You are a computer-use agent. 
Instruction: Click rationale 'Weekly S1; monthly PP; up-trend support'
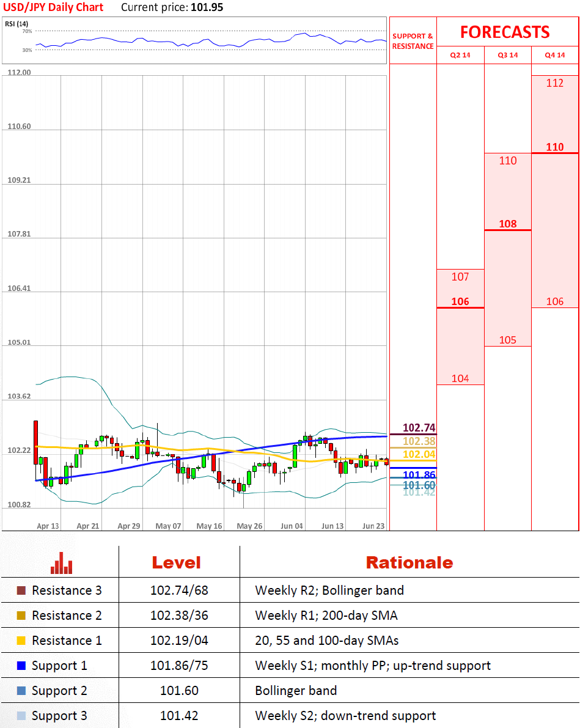[373, 666]
